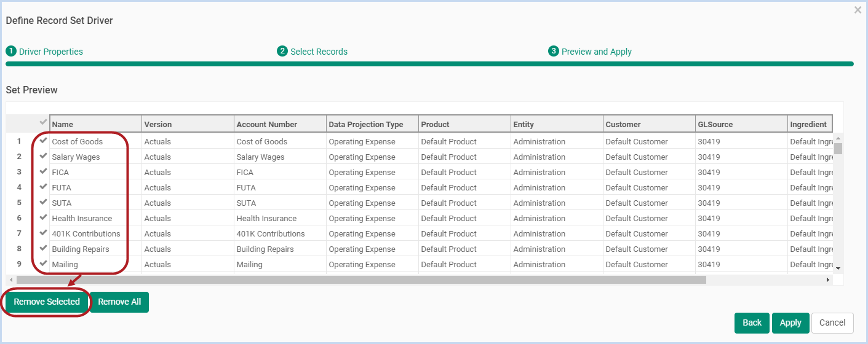Click 'Mailing' in Account Number column
The height and width of the screenshot is (344, 868).
(x=249, y=264)
